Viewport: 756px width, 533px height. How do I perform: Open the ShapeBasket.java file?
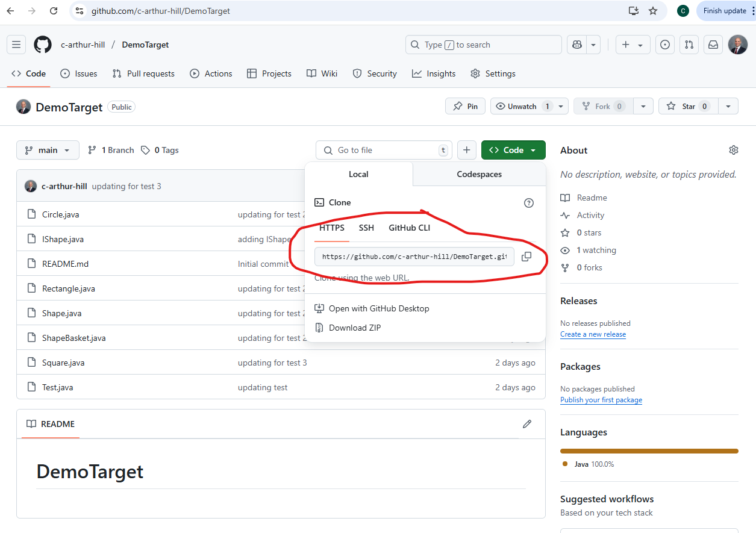click(x=74, y=338)
